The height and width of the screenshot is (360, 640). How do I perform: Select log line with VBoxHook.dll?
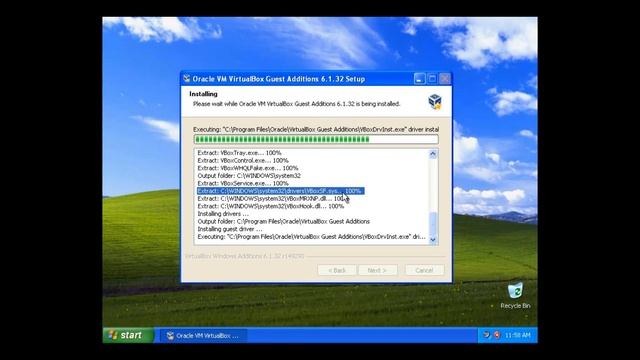[x=271, y=206]
